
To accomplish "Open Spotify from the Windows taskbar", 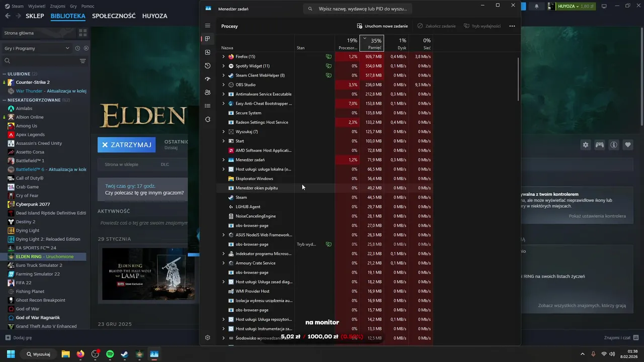I will point(110,354).
